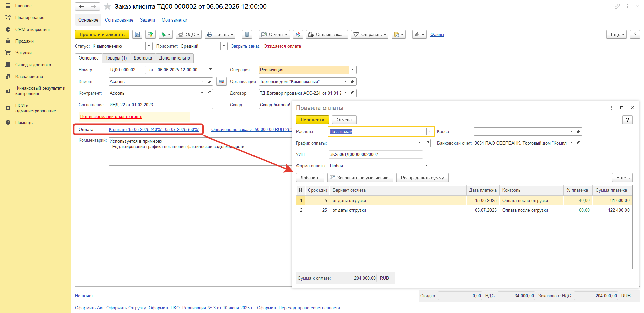
Task: Open the Закрыть заказ link
Action: (x=245, y=46)
